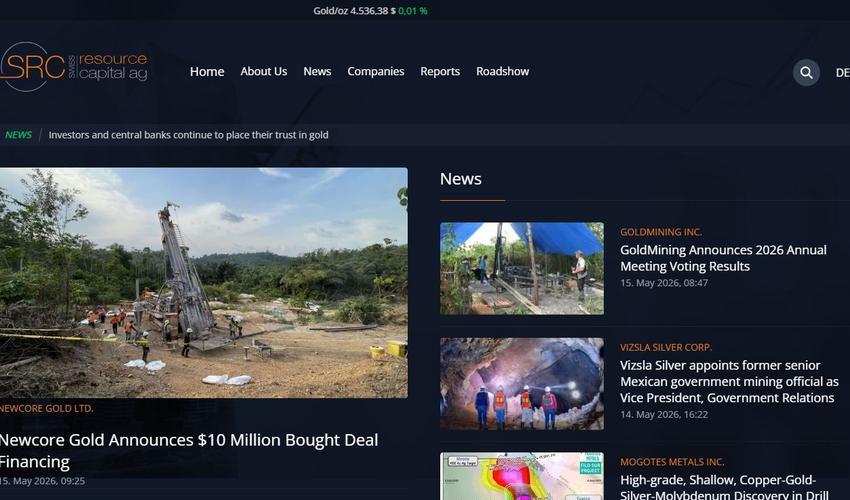This screenshot has height=500, width=850.
Task: Open Newcore Gold $10 Million financing article
Action: [x=189, y=450]
